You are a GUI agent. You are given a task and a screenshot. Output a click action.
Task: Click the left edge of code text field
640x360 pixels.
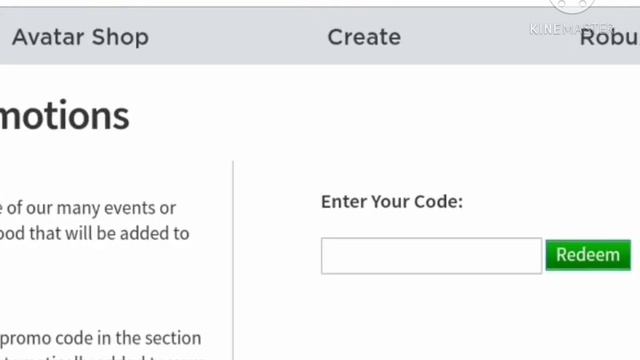pyautogui.click(x=326, y=256)
